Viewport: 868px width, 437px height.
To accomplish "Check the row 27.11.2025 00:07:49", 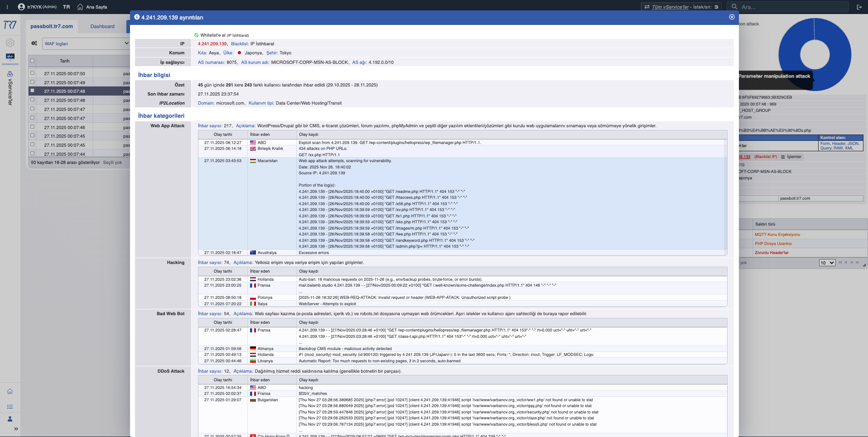I will click(32, 82).
